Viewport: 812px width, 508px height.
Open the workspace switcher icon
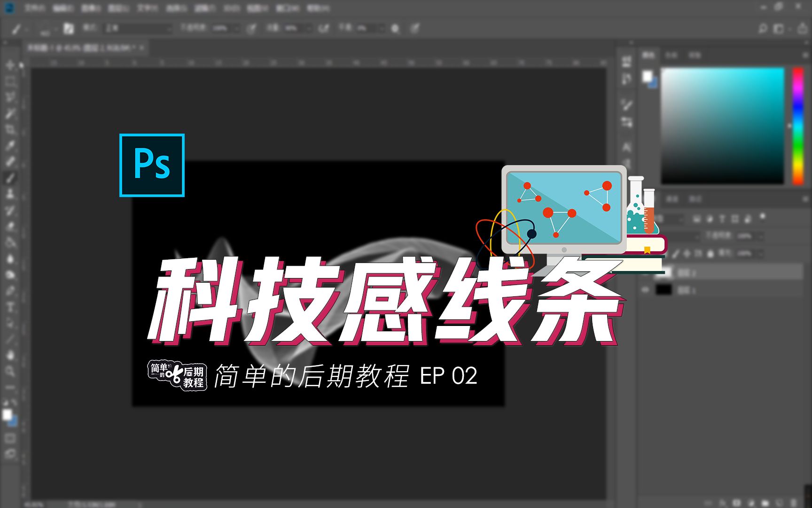click(x=779, y=29)
